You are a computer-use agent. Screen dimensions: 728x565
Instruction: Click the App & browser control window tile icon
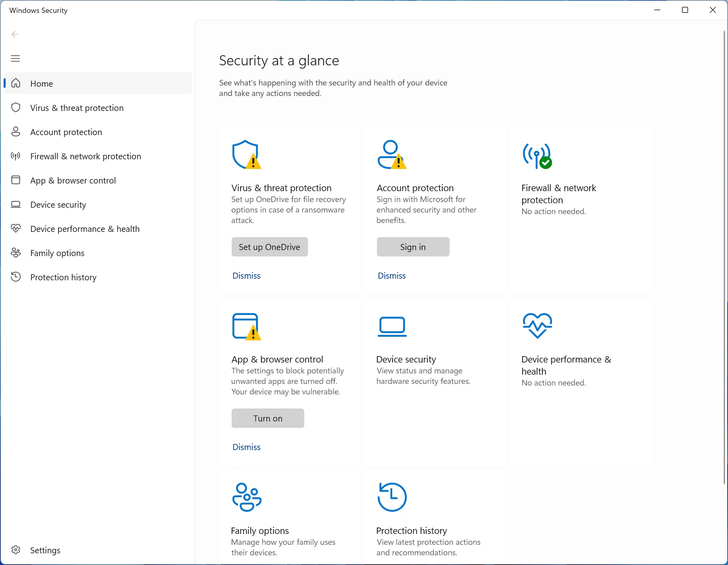click(x=246, y=326)
